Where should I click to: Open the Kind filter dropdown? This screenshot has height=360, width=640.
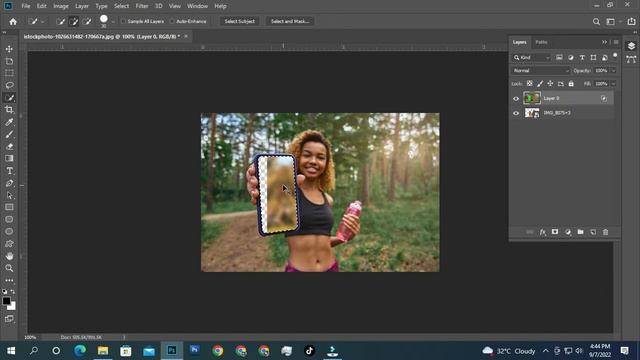(x=532, y=58)
